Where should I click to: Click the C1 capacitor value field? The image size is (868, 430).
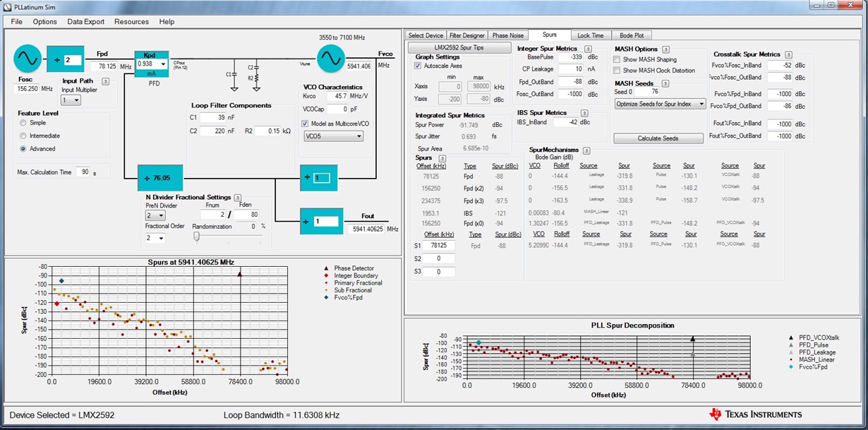point(212,117)
